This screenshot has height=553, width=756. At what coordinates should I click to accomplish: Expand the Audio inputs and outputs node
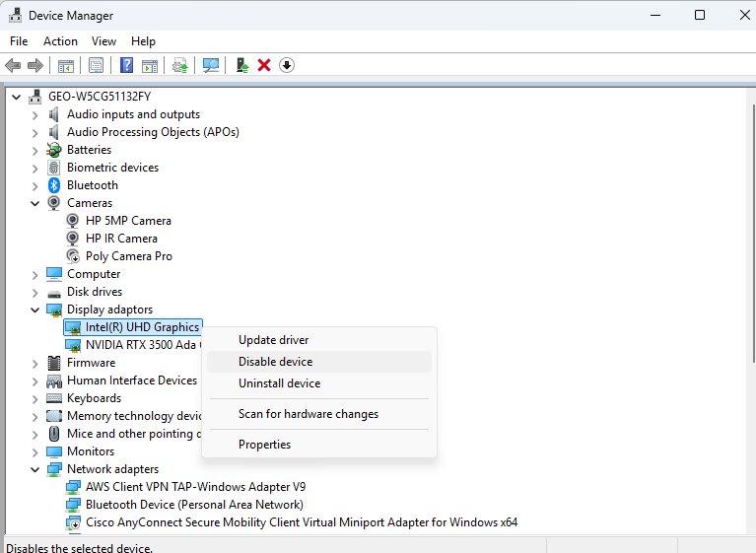pos(35,114)
